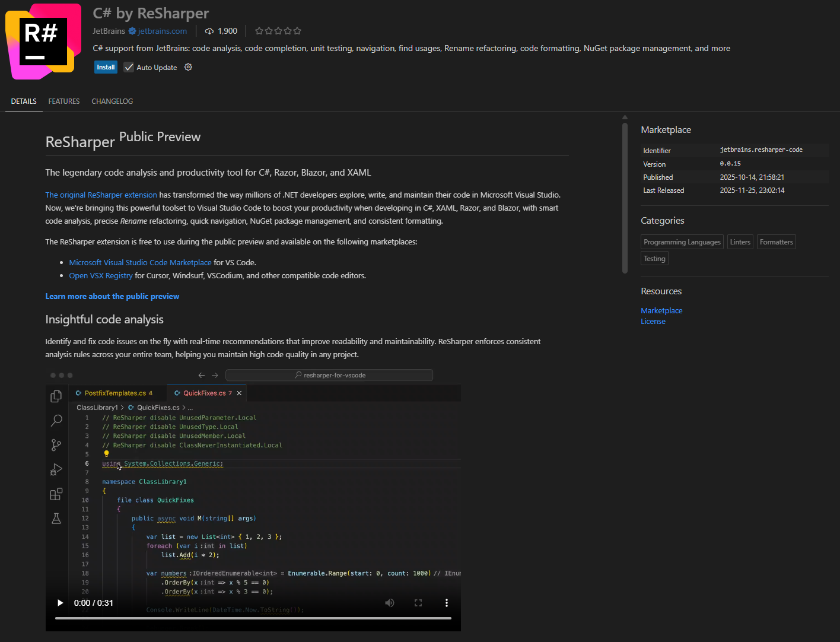Click the details pane scrollbar thumb

coord(625,198)
